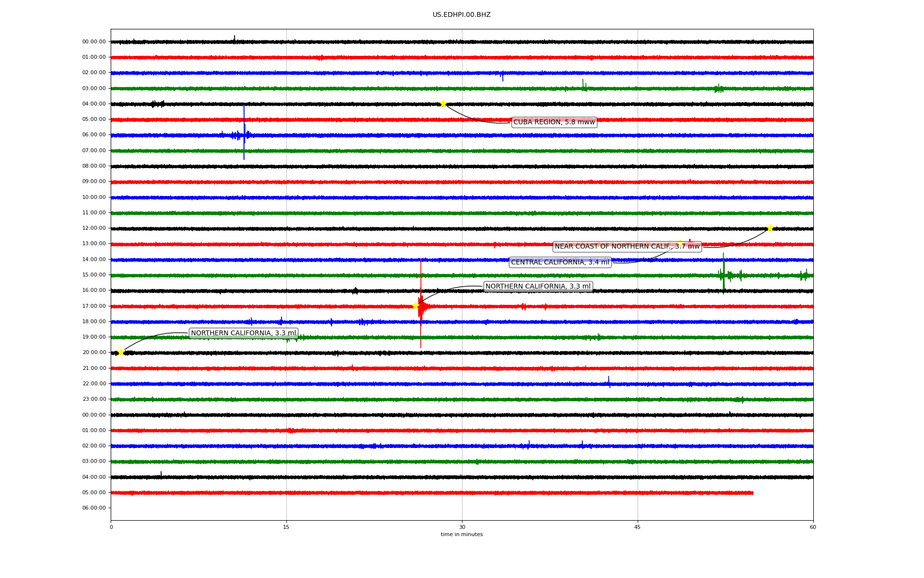Click the yellow star on the 20:00:00 trace
This screenshot has height=578, width=924.
tap(121, 352)
